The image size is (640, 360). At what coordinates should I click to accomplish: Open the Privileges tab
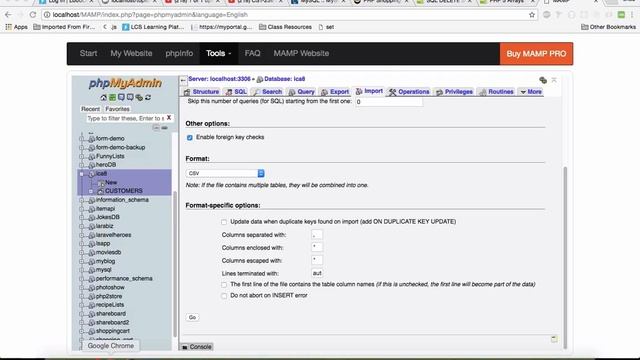click(x=454, y=92)
